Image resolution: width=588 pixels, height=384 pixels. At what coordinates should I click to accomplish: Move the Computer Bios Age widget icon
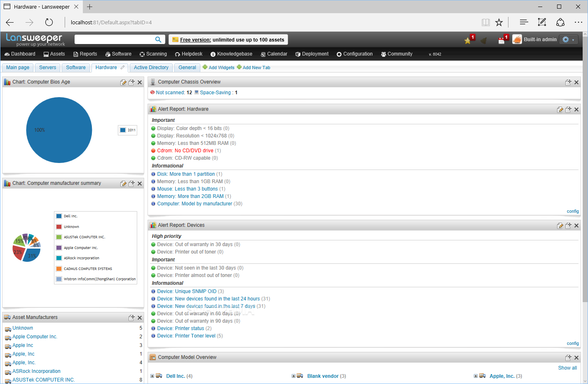tap(131, 82)
